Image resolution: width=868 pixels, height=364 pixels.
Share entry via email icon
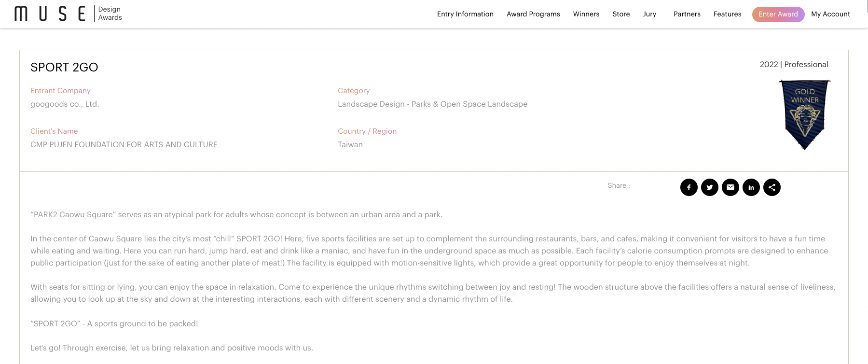tap(730, 187)
